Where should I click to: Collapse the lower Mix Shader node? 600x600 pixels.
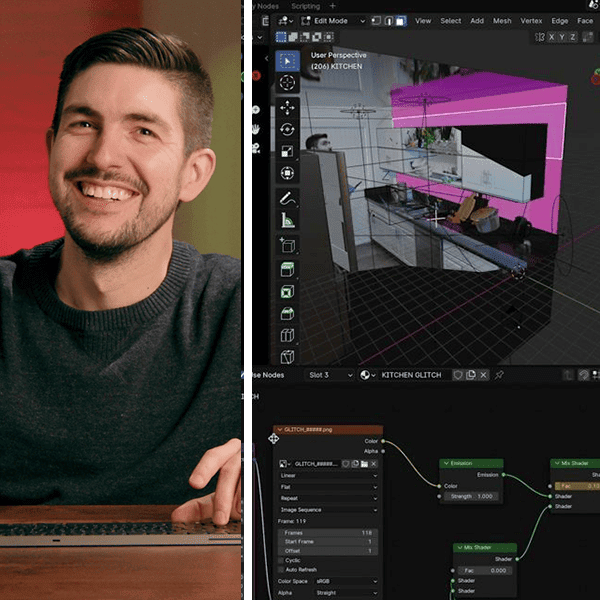(460, 548)
